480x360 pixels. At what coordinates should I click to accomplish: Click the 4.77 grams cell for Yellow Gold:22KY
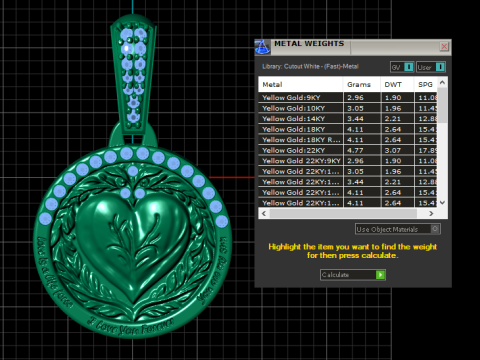click(x=362, y=150)
